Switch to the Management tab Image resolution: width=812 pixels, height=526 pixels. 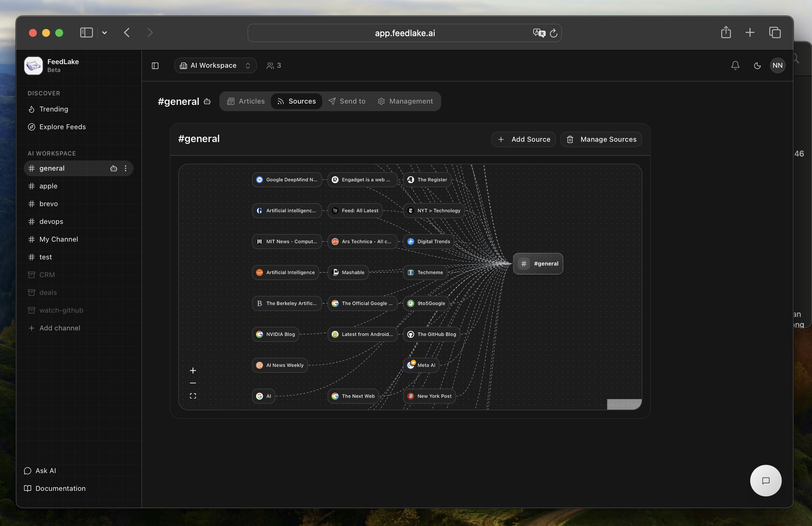tap(405, 101)
